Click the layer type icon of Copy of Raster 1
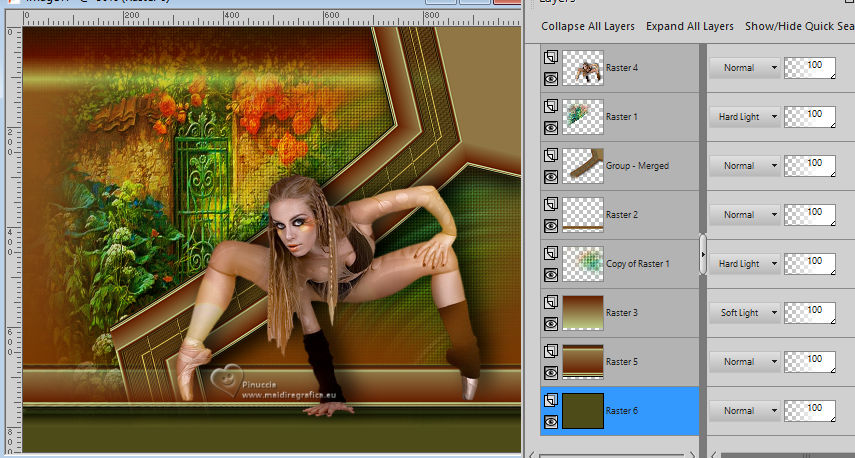Screen dimensions: 855x458 tap(551, 253)
